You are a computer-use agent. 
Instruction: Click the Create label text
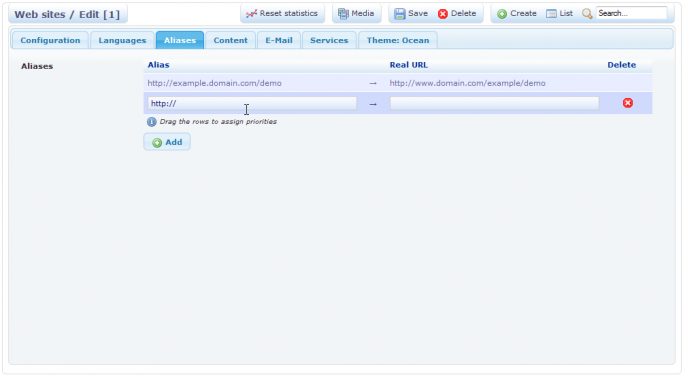click(523, 14)
